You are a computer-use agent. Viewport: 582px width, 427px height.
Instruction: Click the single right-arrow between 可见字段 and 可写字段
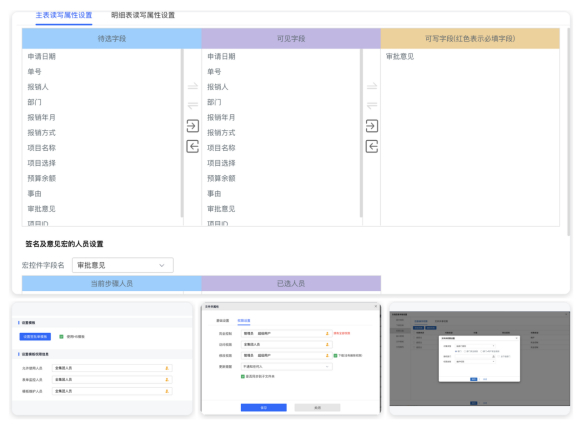tap(372, 87)
